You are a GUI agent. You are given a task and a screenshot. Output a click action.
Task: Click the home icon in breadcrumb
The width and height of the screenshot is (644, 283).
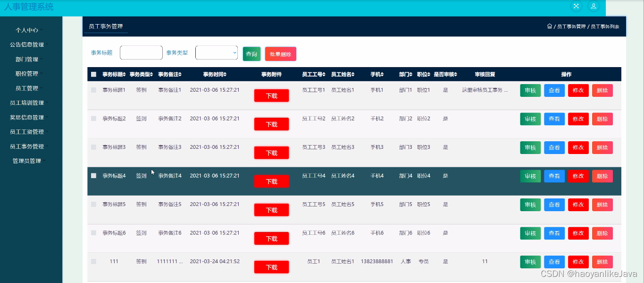click(x=550, y=26)
